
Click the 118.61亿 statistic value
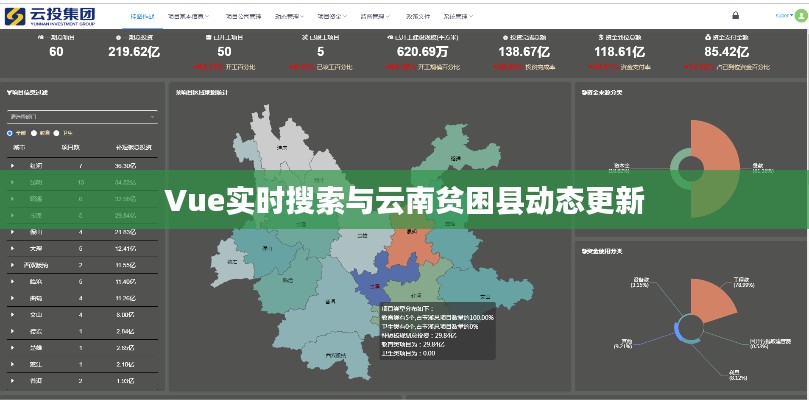(620, 52)
